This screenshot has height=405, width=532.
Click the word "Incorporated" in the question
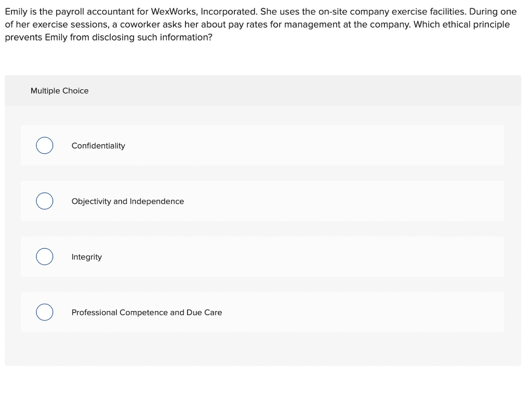[x=229, y=11]
